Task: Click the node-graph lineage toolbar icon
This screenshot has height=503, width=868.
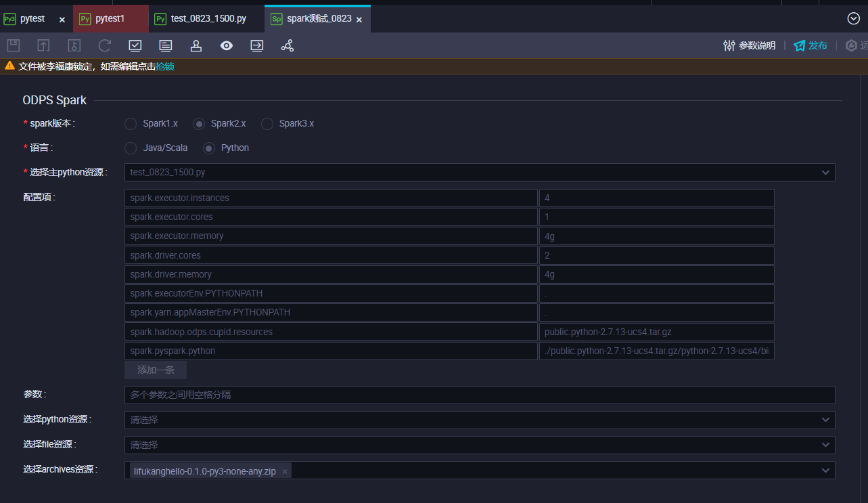Action: tap(288, 45)
